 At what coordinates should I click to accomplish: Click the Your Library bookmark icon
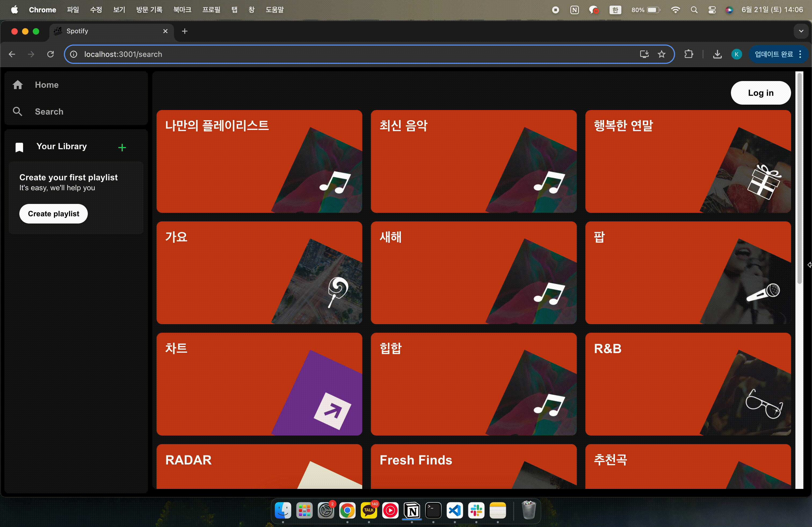(x=19, y=147)
